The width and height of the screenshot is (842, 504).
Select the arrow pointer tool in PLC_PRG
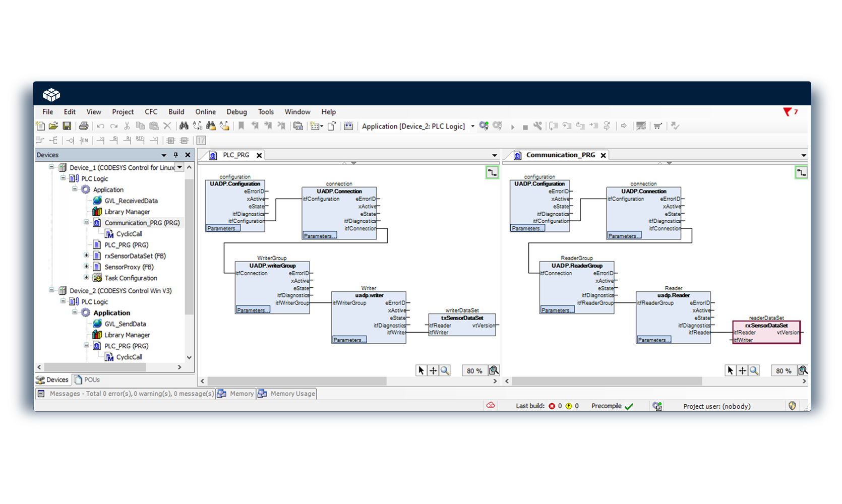(422, 370)
